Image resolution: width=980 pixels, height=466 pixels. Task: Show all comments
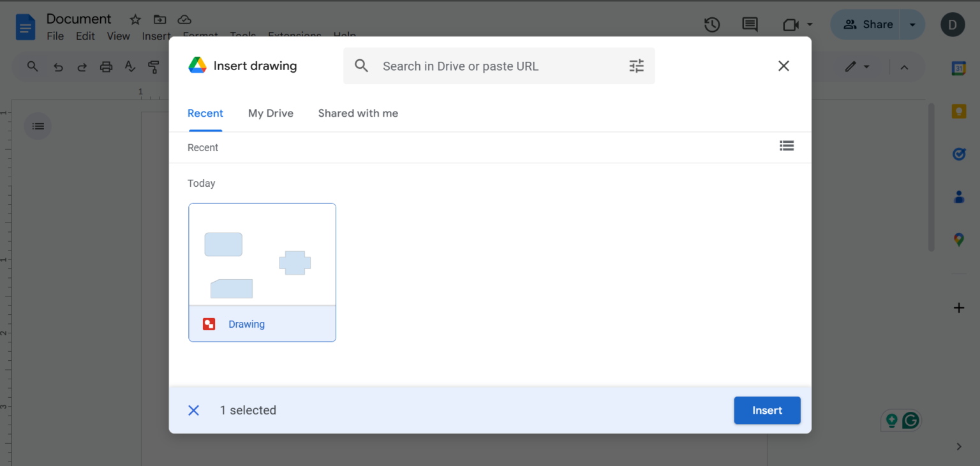[x=750, y=24]
